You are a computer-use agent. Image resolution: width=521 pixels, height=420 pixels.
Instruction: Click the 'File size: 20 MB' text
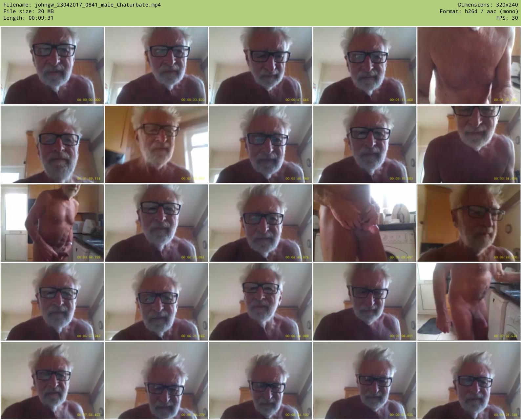click(29, 11)
